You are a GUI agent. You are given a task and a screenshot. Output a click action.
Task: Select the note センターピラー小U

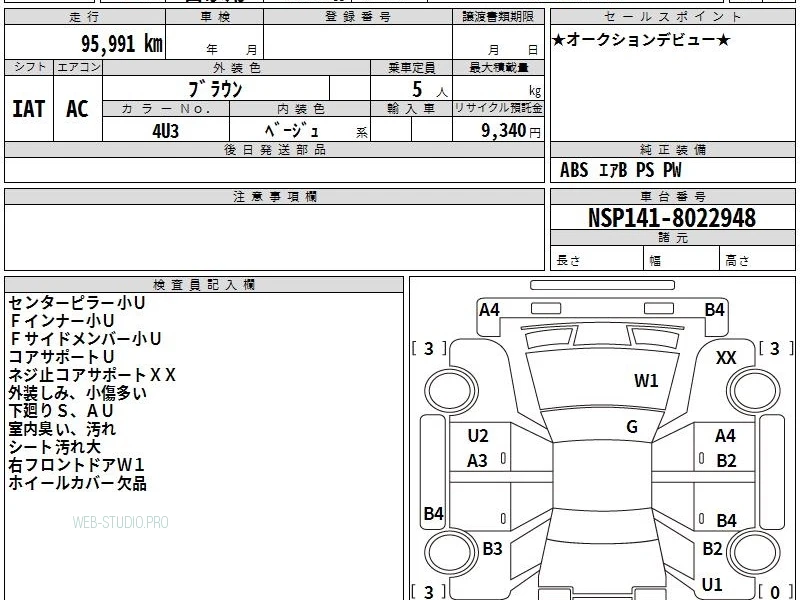coord(77,303)
